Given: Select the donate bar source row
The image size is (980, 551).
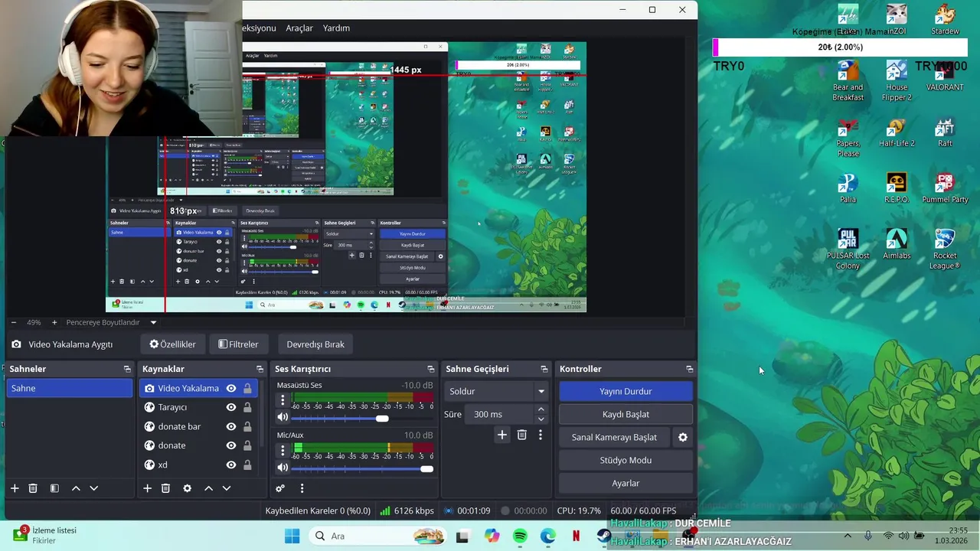Looking at the screenshot, I should coord(198,426).
